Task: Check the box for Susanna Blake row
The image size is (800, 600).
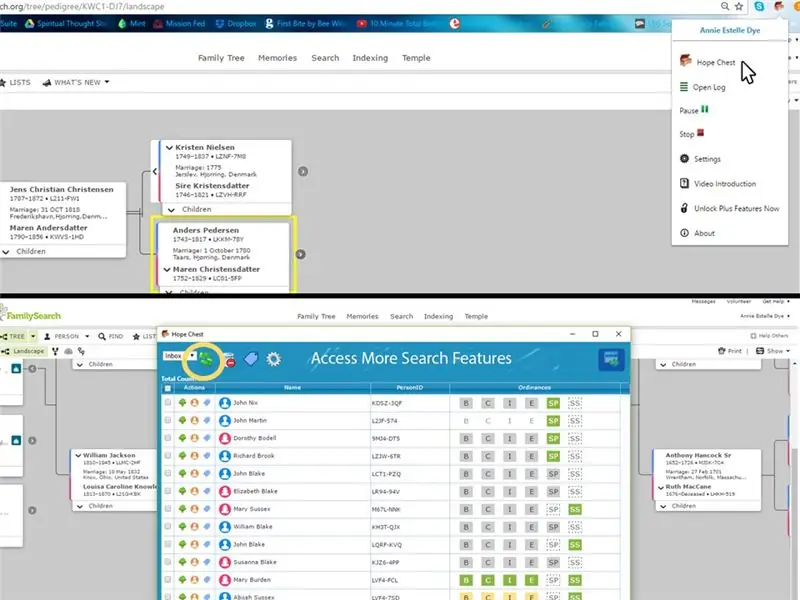Action: click(x=168, y=562)
